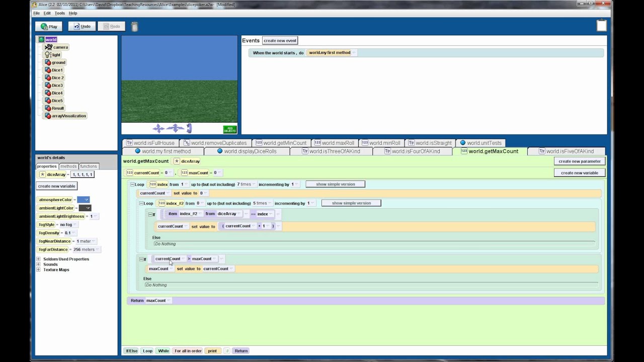Switch to world.my first method tab
644x362 pixels.
163,151
